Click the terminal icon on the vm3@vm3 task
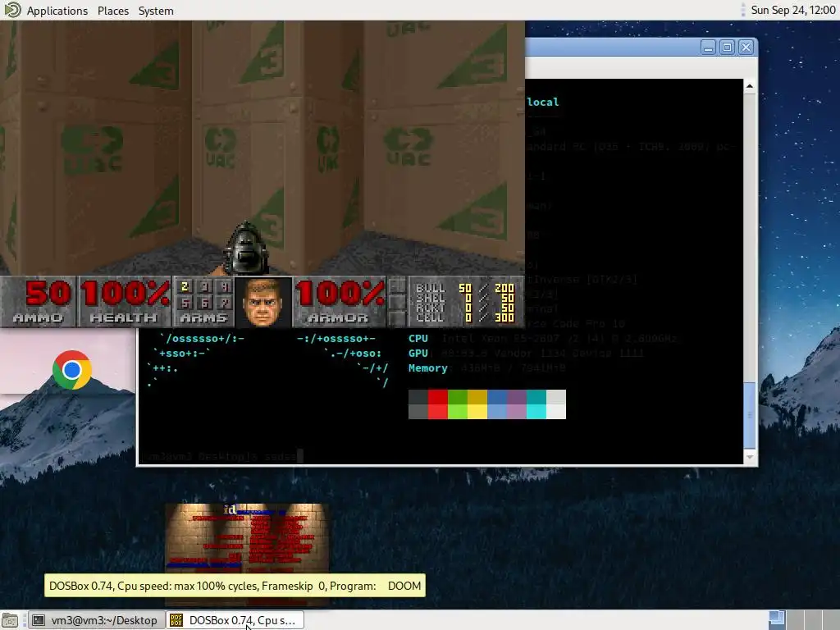Image resolution: width=840 pixels, height=630 pixels. tap(39, 620)
